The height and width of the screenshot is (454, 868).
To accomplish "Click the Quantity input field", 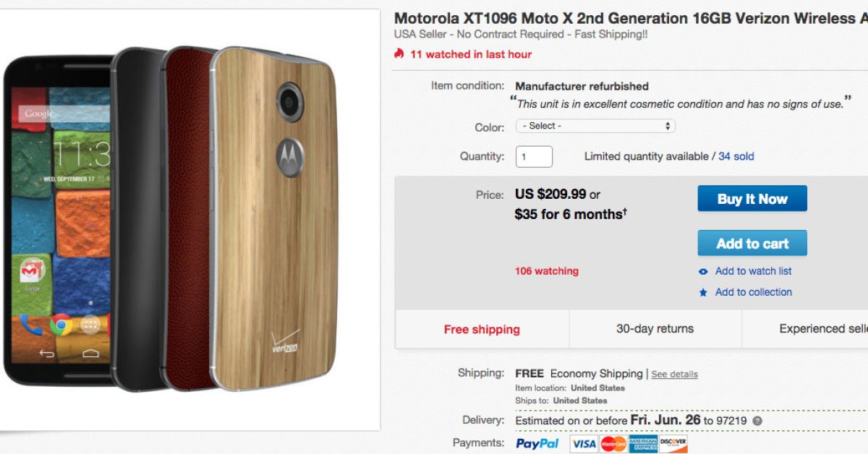I will click(x=534, y=157).
